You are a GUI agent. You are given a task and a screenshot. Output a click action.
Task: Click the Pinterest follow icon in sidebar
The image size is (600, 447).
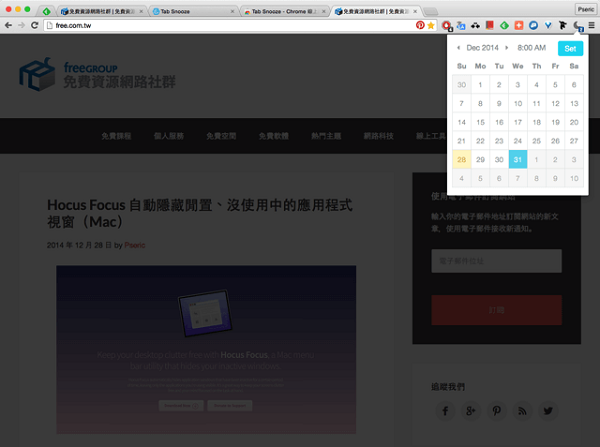[496, 411]
